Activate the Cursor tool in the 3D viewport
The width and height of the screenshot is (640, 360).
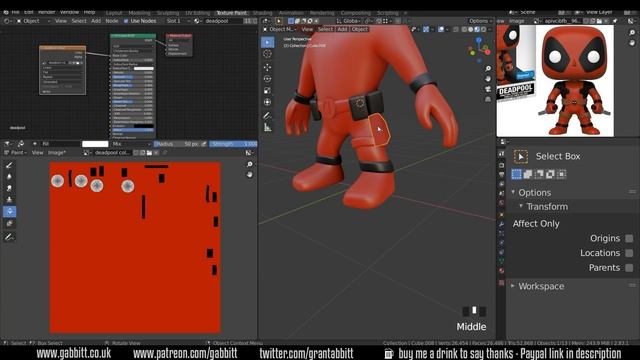[267, 54]
